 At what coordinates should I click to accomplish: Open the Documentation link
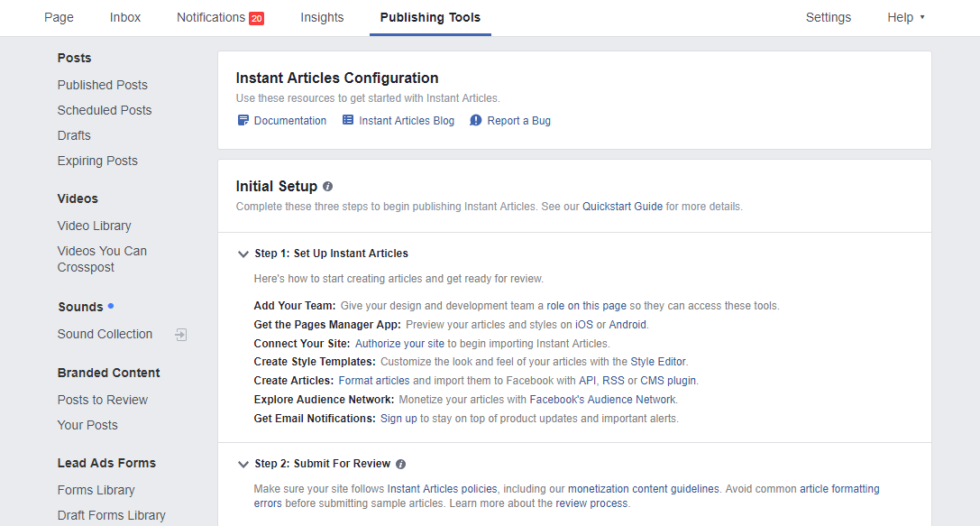(x=290, y=121)
